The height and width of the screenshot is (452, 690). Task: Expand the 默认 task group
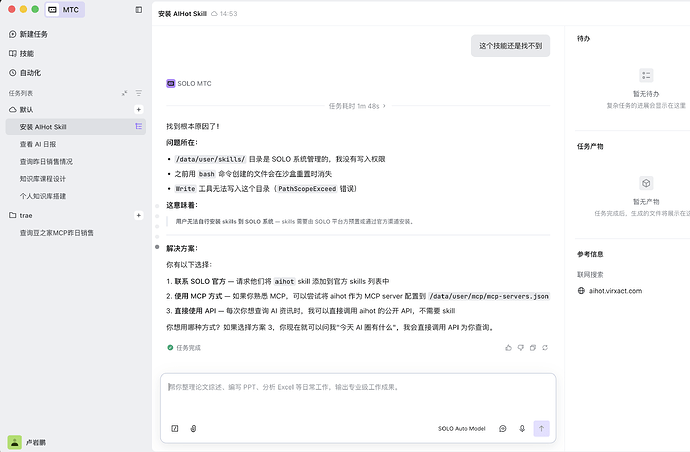pos(21,110)
